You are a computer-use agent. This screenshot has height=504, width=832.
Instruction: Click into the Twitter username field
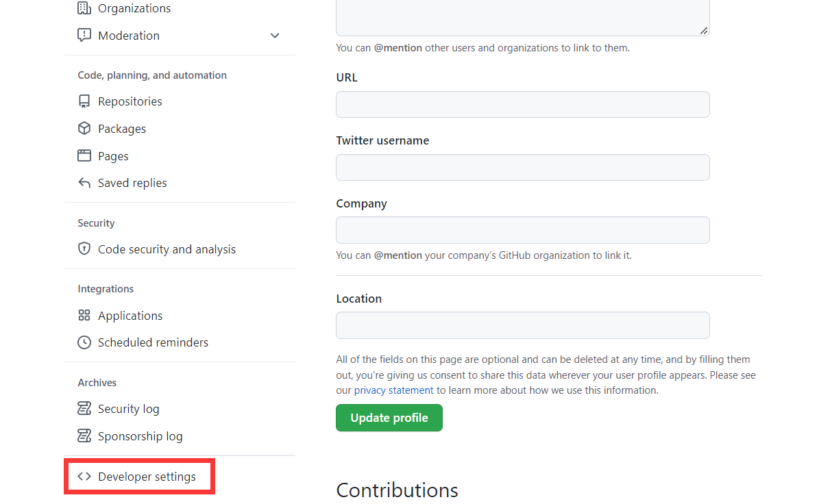522,167
